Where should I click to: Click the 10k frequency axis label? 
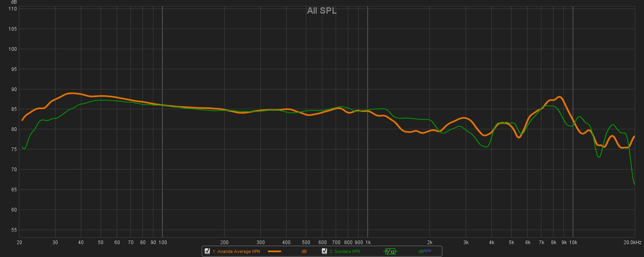click(573, 242)
